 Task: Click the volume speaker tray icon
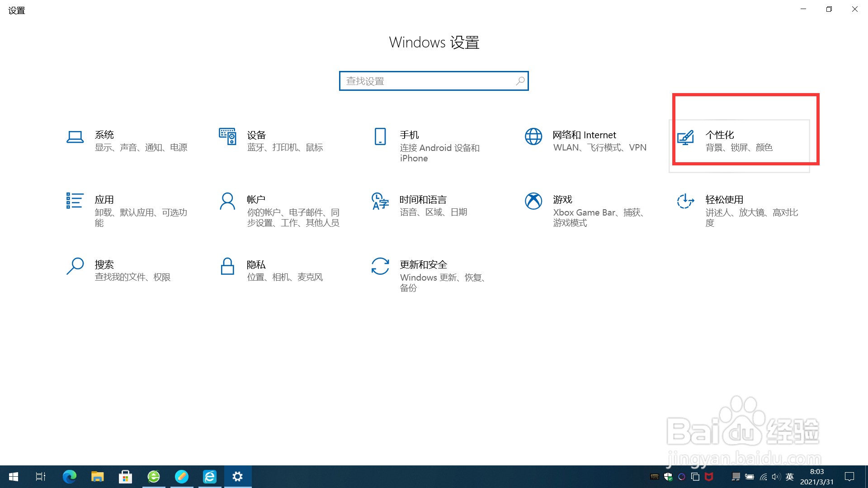click(x=776, y=477)
